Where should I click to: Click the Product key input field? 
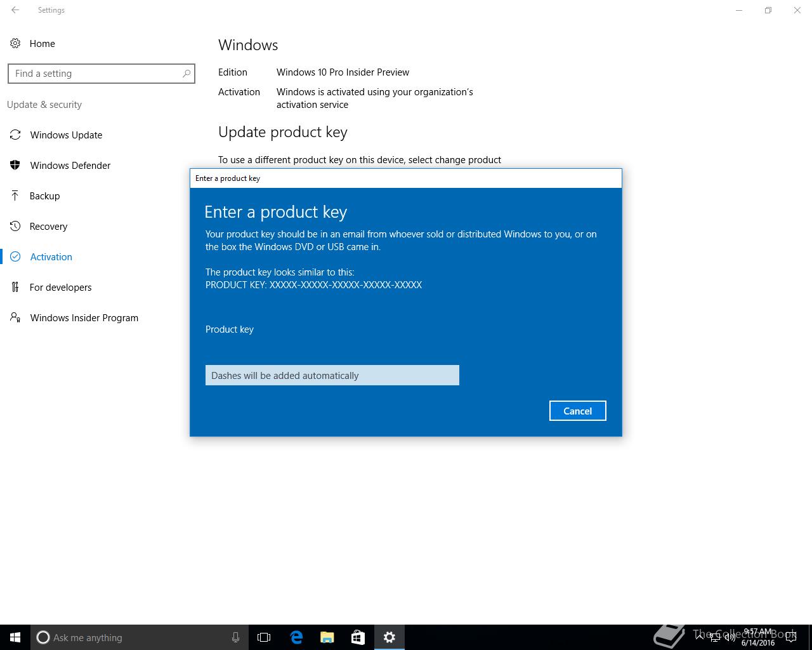click(332, 375)
